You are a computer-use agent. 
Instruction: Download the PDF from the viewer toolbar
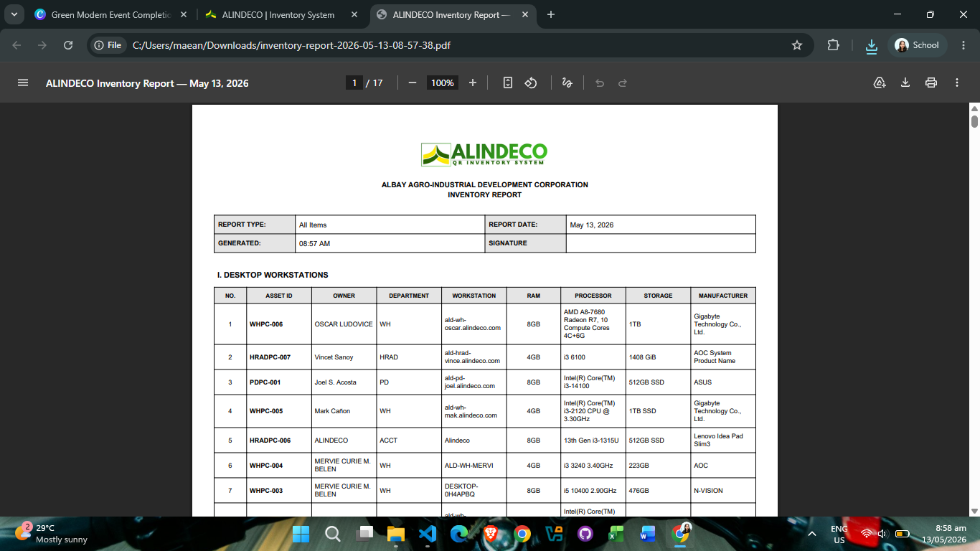click(x=905, y=83)
